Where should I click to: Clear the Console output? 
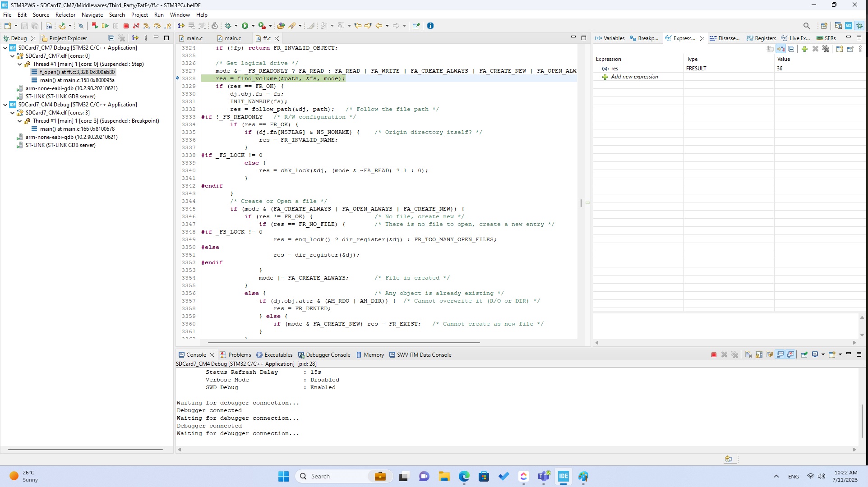[748, 355]
